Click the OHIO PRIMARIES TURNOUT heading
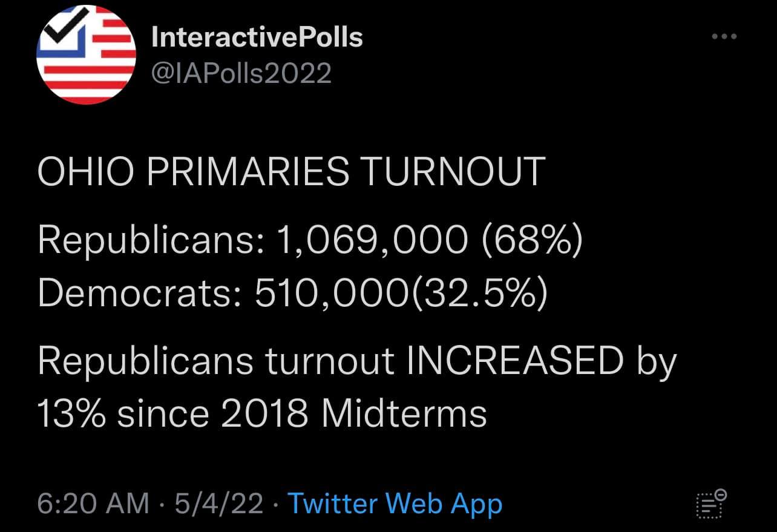This screenshot has width=777, height=532. 291,172
